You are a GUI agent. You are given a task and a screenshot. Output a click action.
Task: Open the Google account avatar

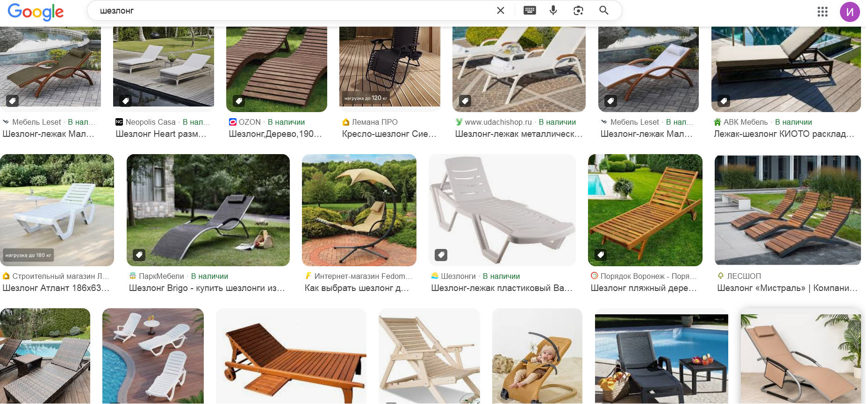pos(850,12)
